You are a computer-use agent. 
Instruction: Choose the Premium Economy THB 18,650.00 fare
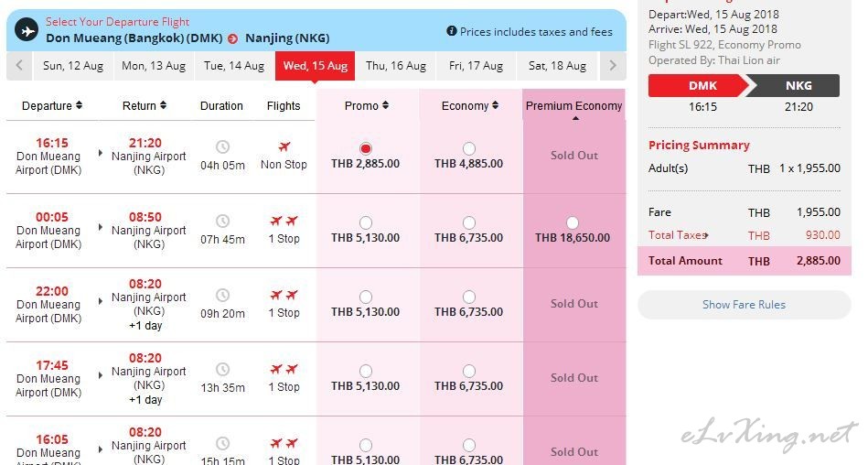click(573, 222)
